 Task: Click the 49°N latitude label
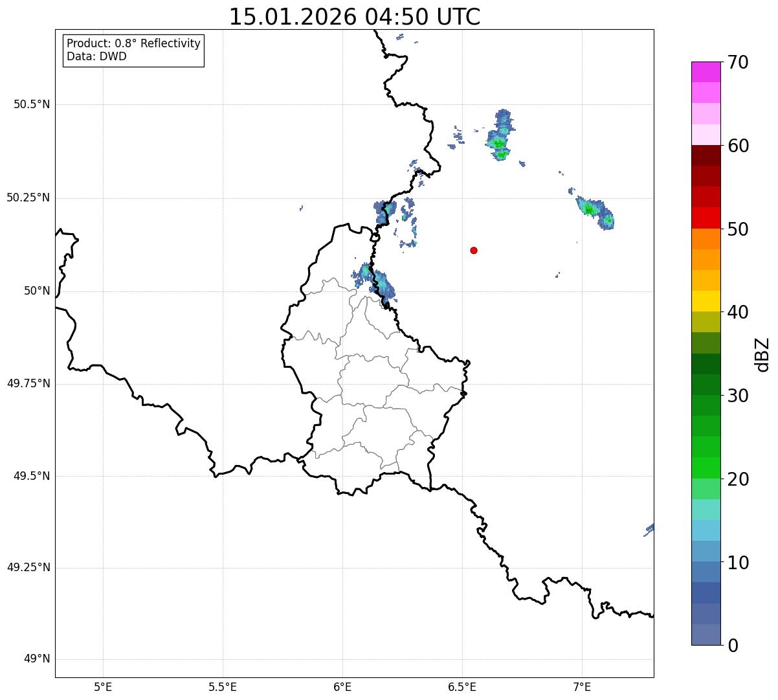pyautogui.click(x=37, y=659)
